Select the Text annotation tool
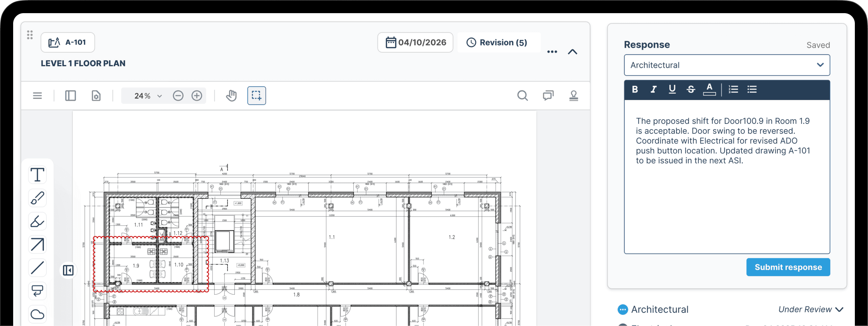The width and height of the screenshot is (868, 326). pos(37,175)
